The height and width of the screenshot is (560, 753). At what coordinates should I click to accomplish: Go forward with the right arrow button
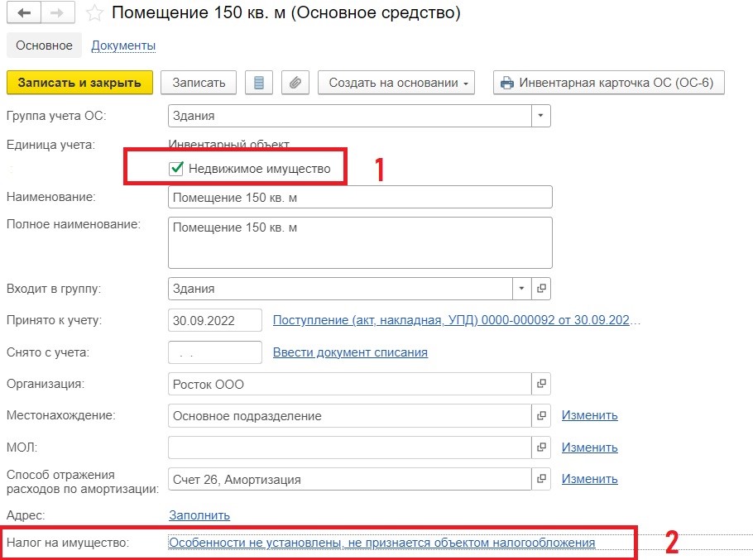(x=58, y=13)
